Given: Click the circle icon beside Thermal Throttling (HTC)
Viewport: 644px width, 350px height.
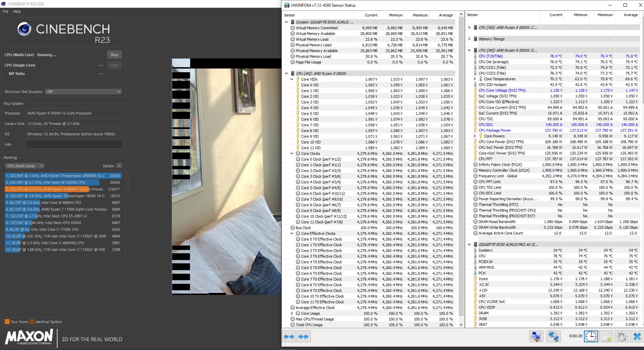Looking at the screenshot, I should coord(475,205).
